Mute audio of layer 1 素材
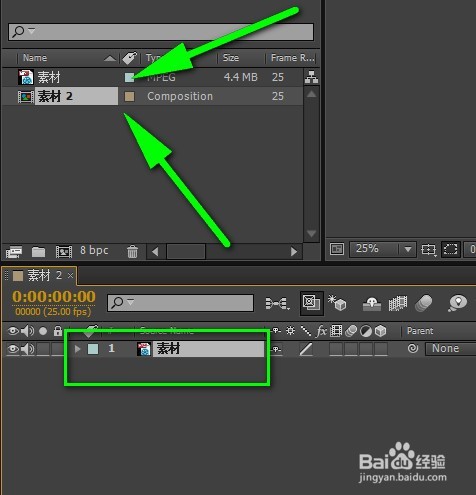476x495 pixels. click(x=27, y=349)
